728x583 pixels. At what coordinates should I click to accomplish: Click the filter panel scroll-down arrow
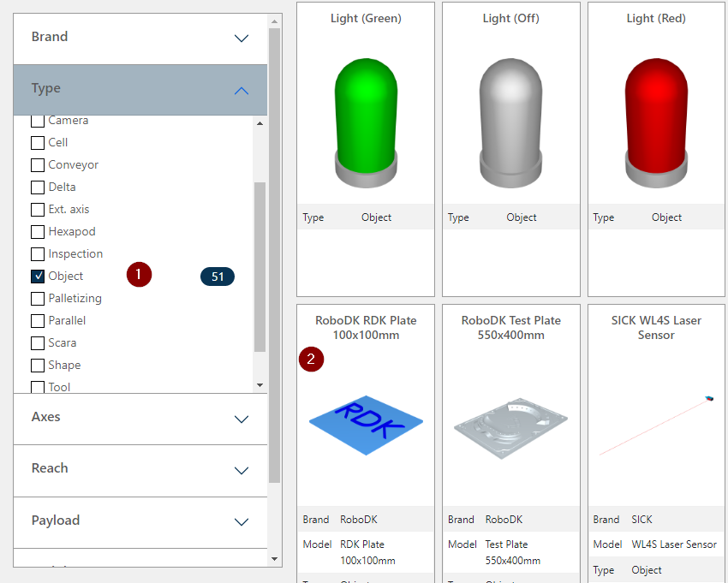pyautogui.click(x=274, y=559)
